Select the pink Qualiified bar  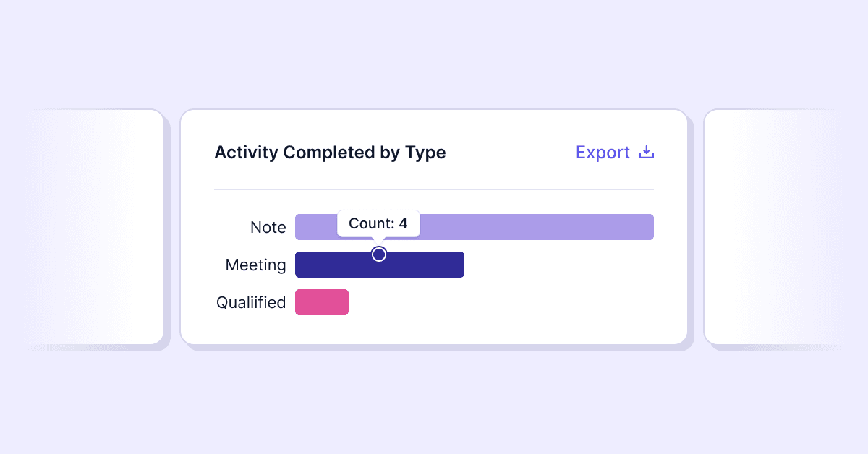321,301
